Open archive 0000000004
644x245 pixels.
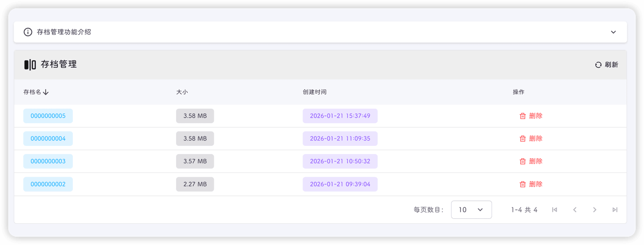click(48, 139)
